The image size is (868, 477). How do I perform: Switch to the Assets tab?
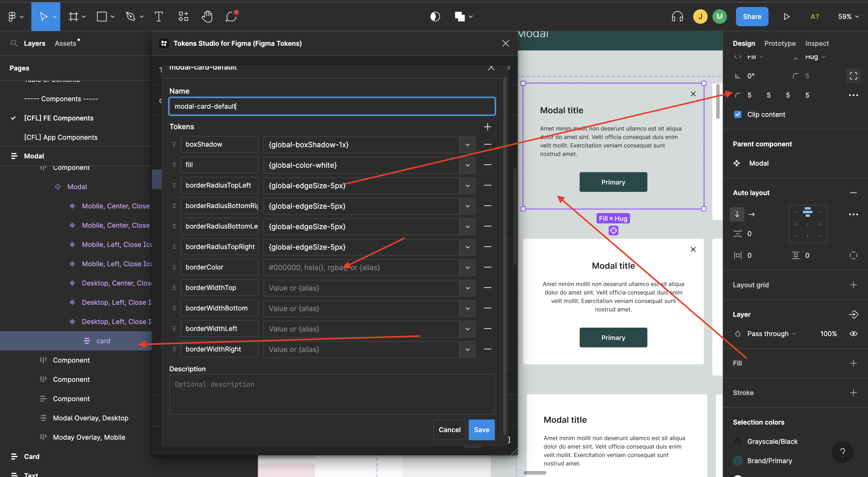[x=65, y=43]
